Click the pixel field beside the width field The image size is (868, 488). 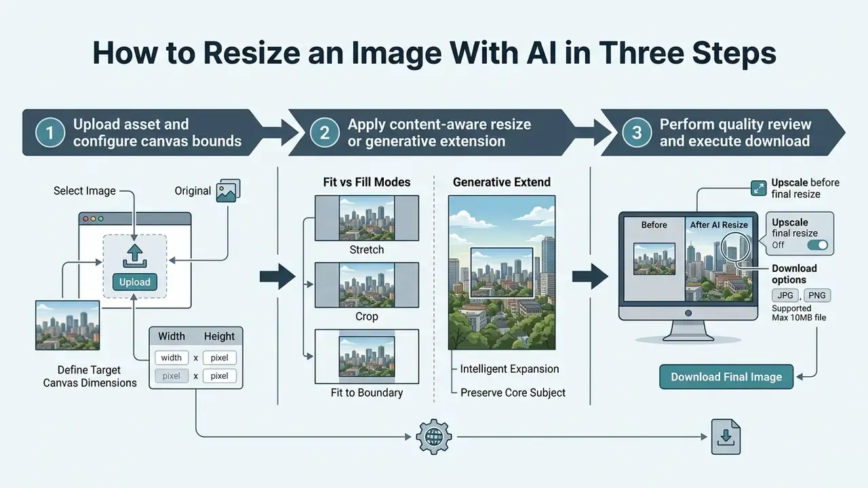tap(219, 357)
